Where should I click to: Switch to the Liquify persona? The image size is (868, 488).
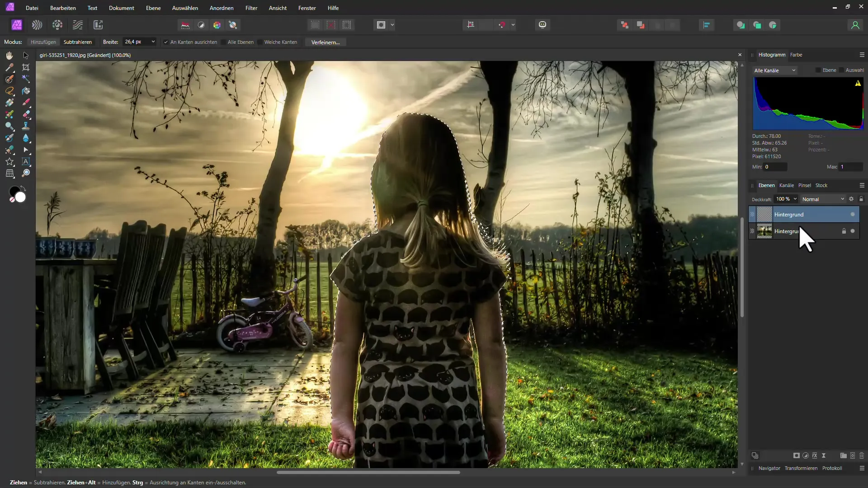click(x=37, y=25)
